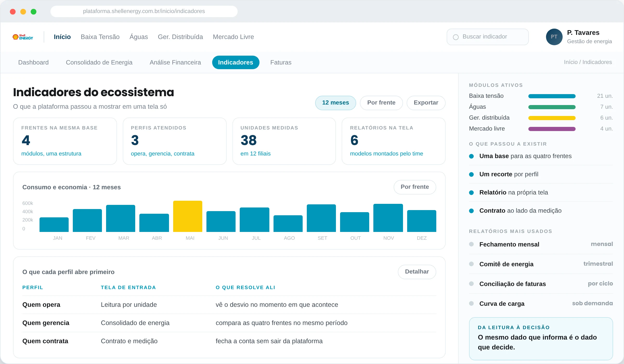
Task: Click the NOV bar in the chart
Action: click(388, 218)
